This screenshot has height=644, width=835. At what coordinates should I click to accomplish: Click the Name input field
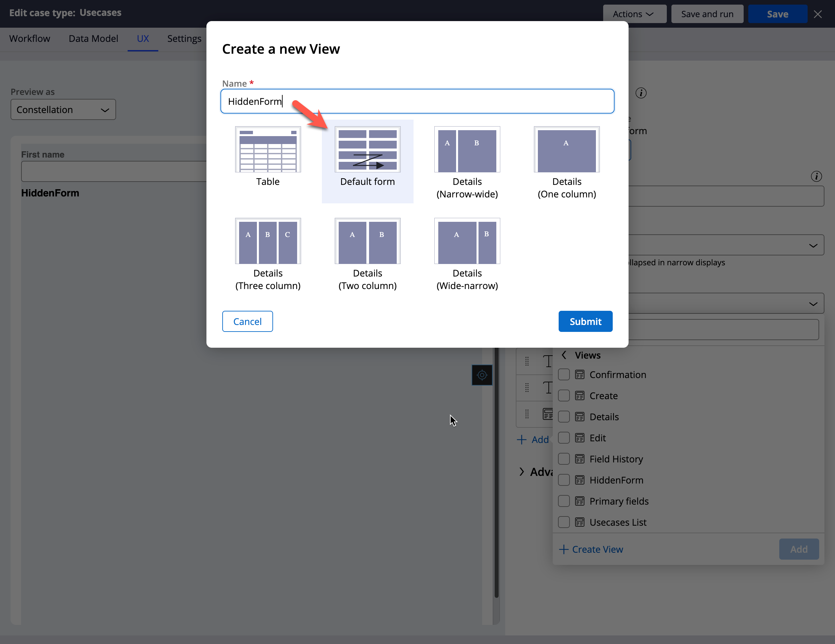click(417, 101)
